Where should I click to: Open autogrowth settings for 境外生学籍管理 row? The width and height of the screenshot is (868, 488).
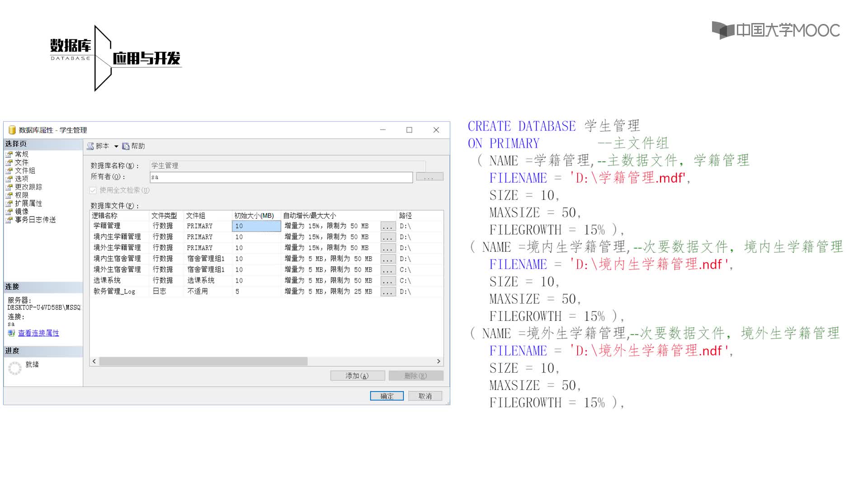388,248
